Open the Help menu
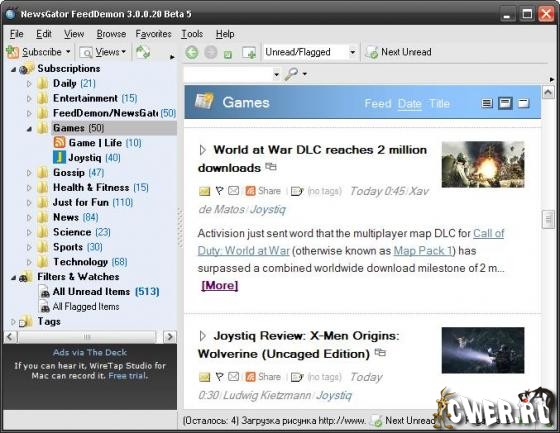 [225, 34]
